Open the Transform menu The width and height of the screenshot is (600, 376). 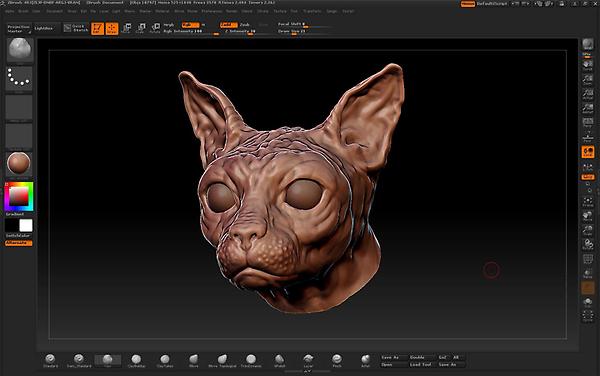pos(312,11)
